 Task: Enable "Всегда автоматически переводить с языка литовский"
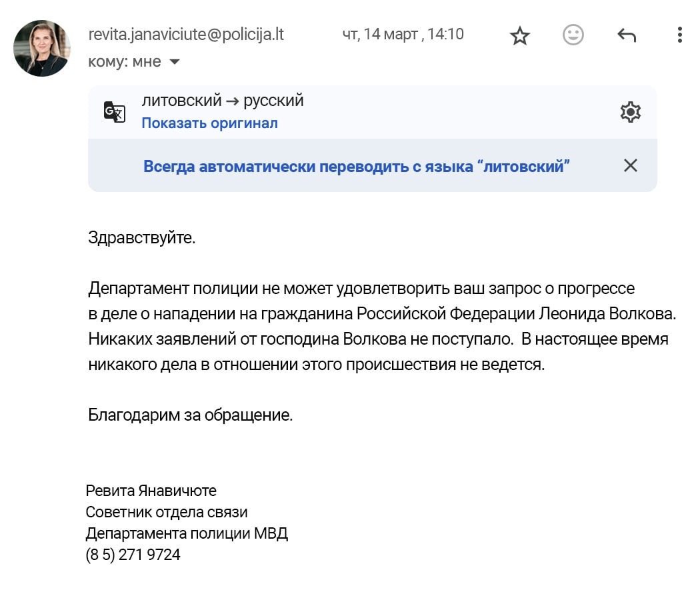pyautogui.click(x=357, y=166)
